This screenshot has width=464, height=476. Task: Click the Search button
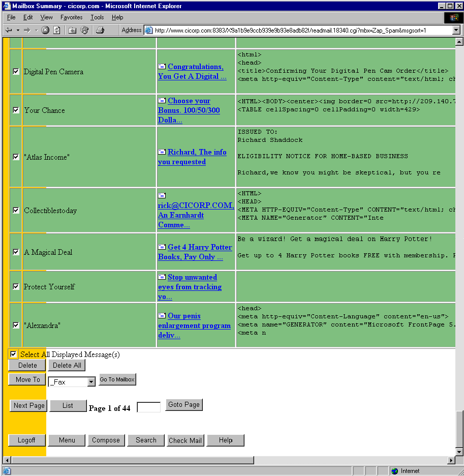146,440
